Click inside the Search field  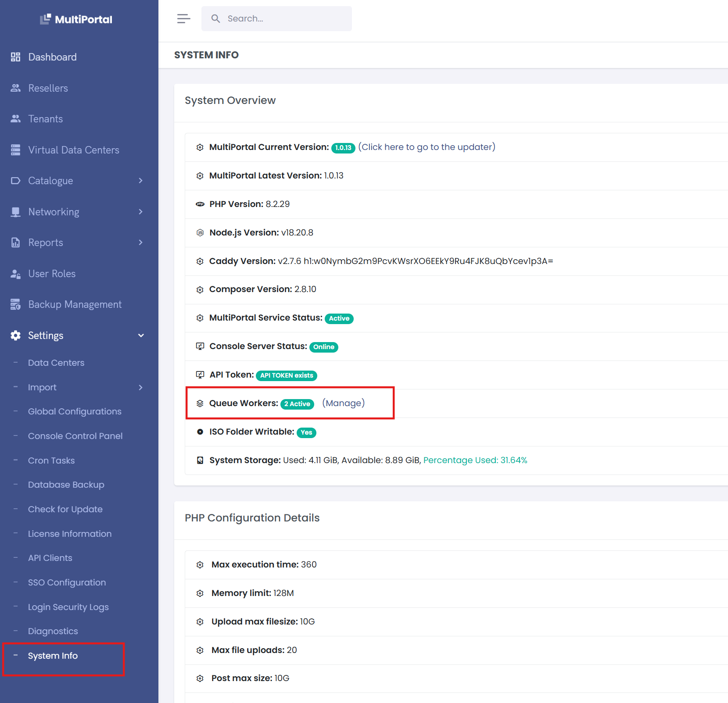(276, 18)
